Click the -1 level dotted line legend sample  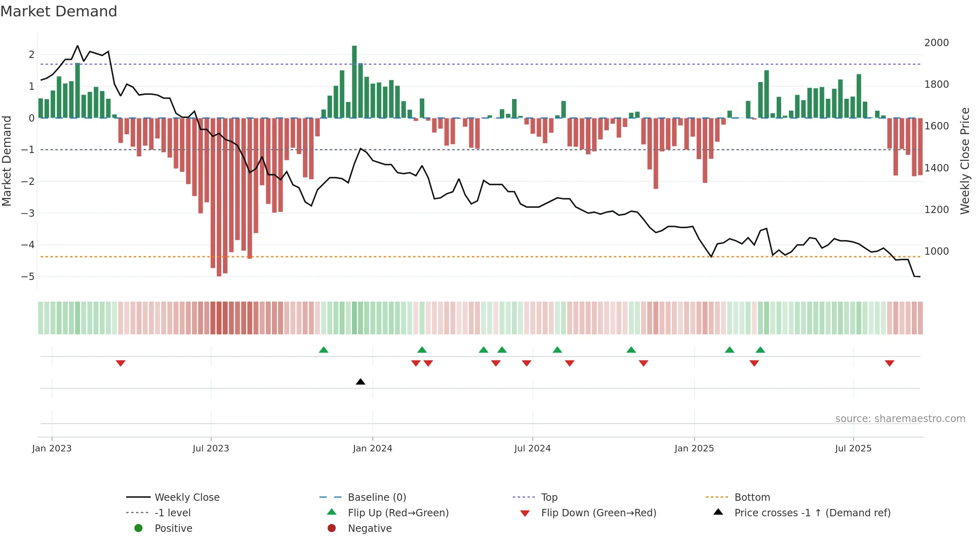[x=138, y=513]
